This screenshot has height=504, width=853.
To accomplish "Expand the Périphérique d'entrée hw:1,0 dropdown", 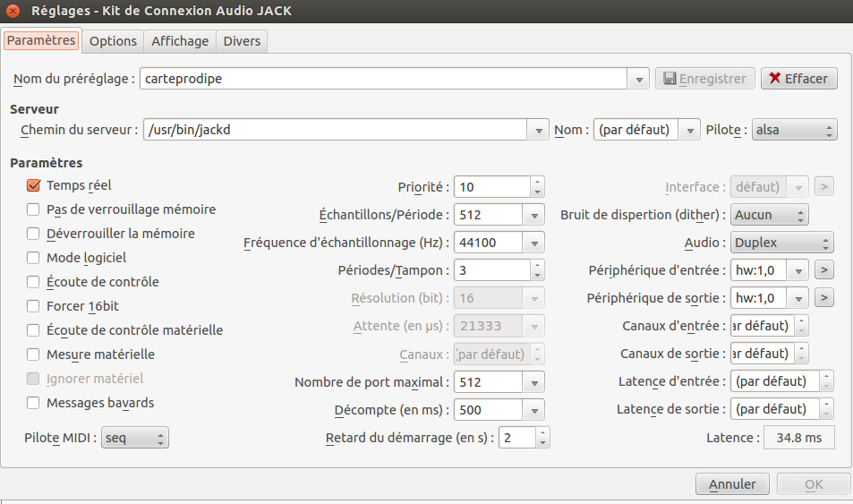I will coord(798,270).
